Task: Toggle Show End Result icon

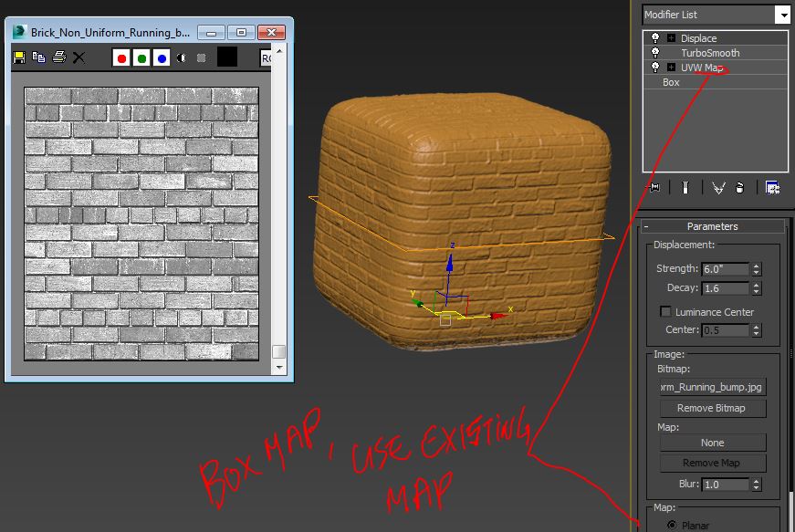Action: [x=685, y=188]
